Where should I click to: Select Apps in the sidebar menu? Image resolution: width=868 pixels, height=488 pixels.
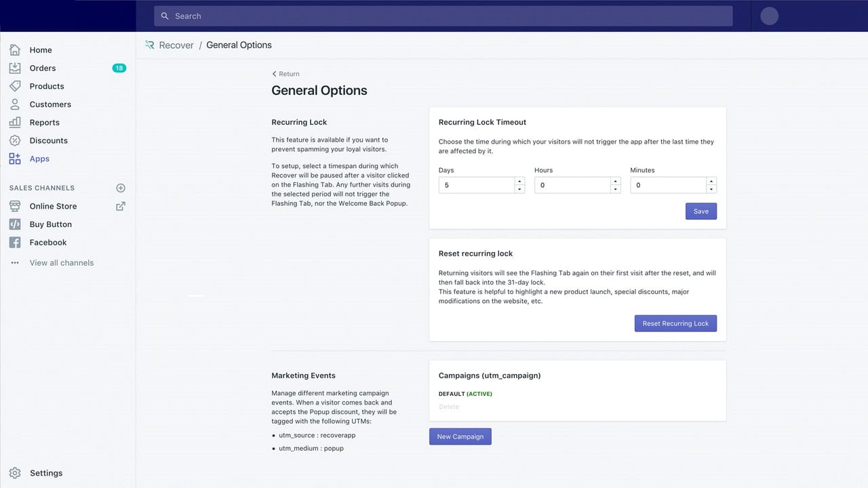point(39,159)
